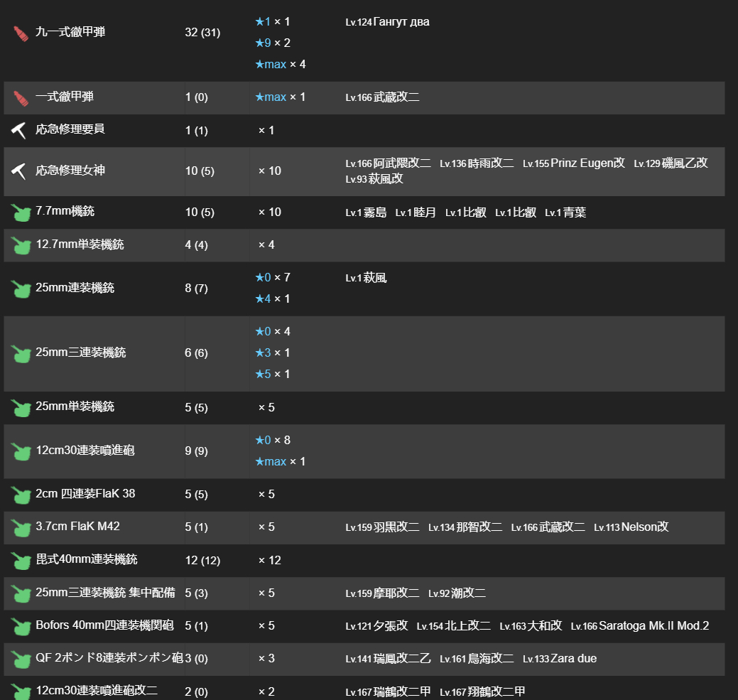Select the 毘式40mm連装機銃 equipment name

coord(87,559)
